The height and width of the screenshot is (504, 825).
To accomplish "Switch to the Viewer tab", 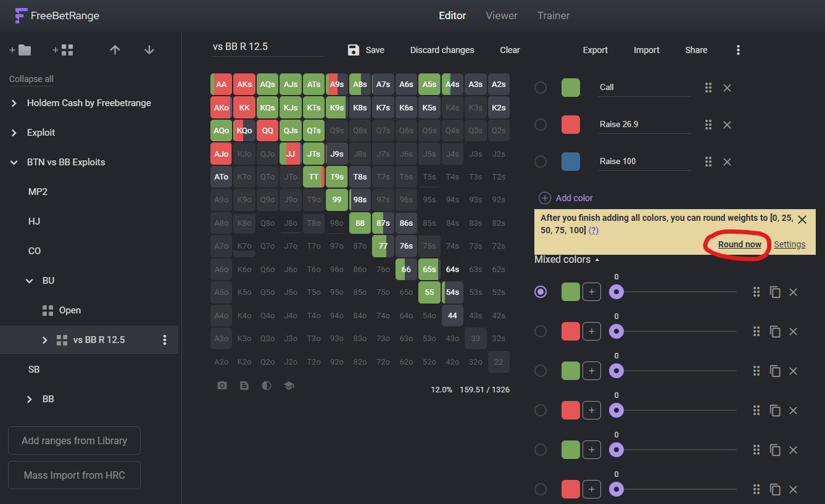I will coord(501,15).
